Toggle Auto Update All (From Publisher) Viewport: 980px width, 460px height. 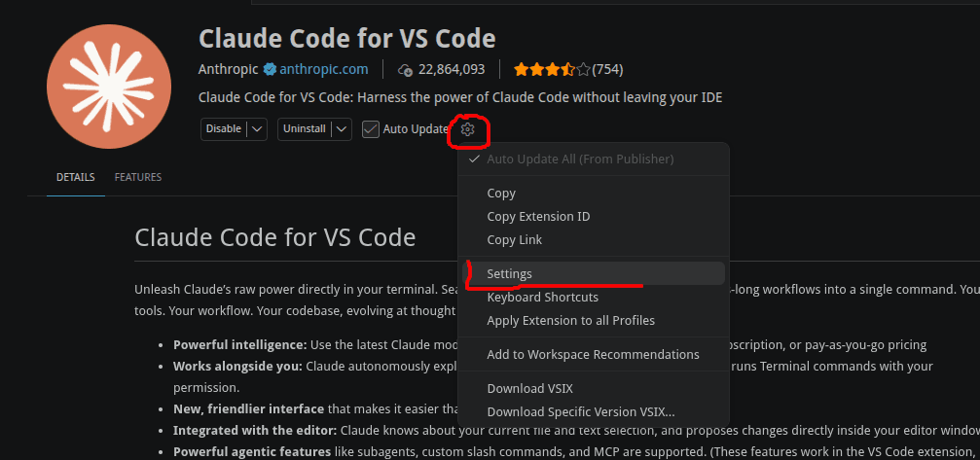pos(594,159)
